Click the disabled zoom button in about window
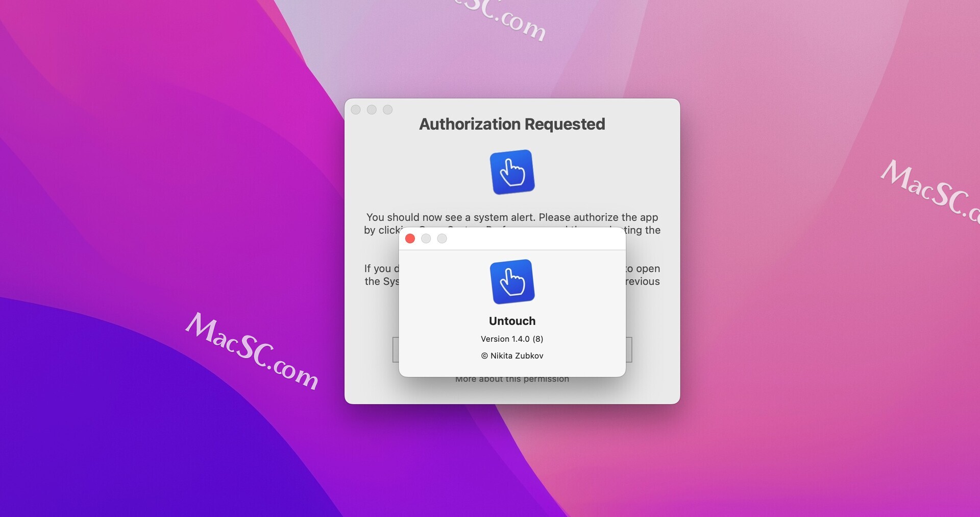Viewport: 980px width, 517px height. 442,239
